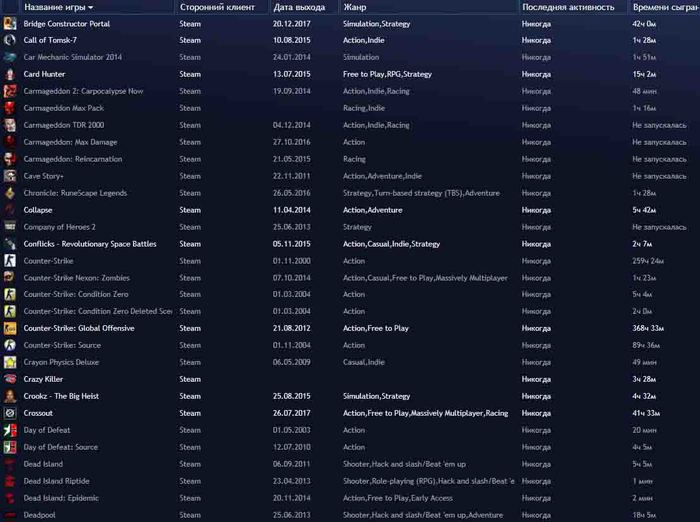
Task: Click the Carmageddon 2: Carpocalypse Now icon
Action: pos(10,91)
